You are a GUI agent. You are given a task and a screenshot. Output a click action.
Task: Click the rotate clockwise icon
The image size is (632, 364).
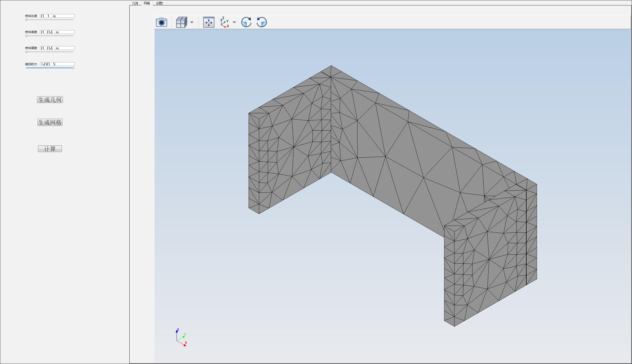click(246, 22)
